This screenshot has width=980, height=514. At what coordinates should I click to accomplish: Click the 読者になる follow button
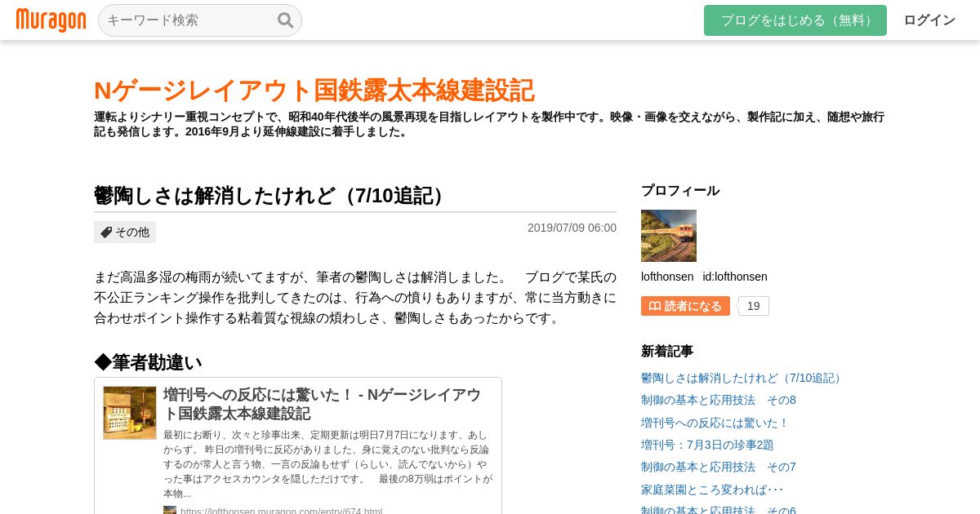(x=685, y=306)
